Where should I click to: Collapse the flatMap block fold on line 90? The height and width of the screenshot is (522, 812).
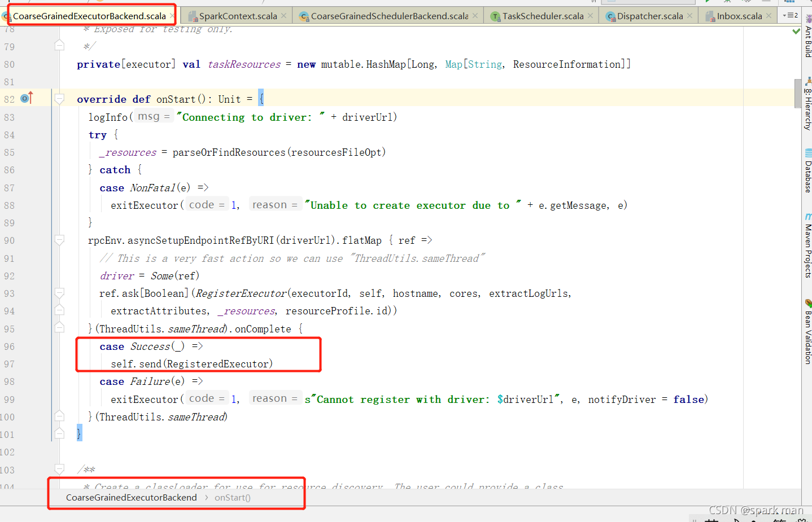point(59,240)
